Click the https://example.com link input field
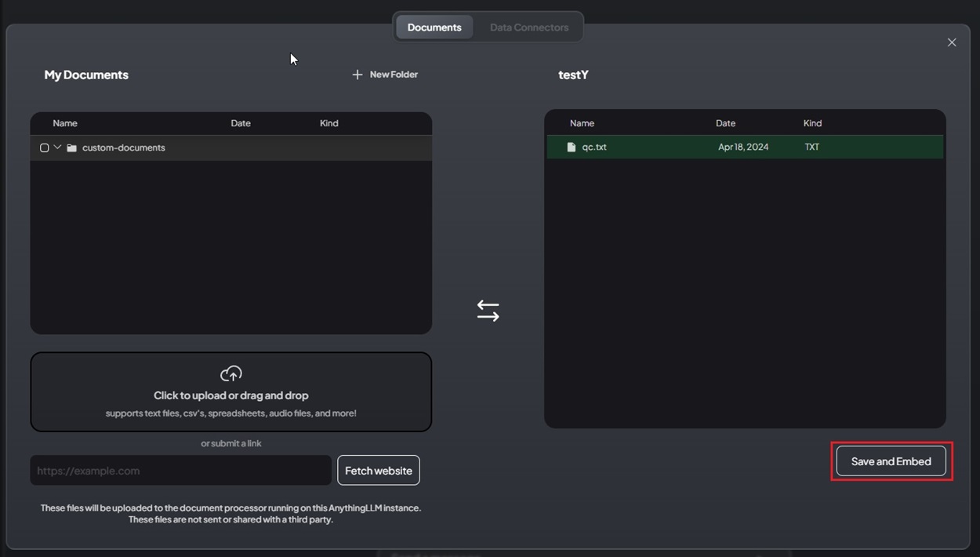980x557 pixels. pyautogui.click(x=180, y=470)
